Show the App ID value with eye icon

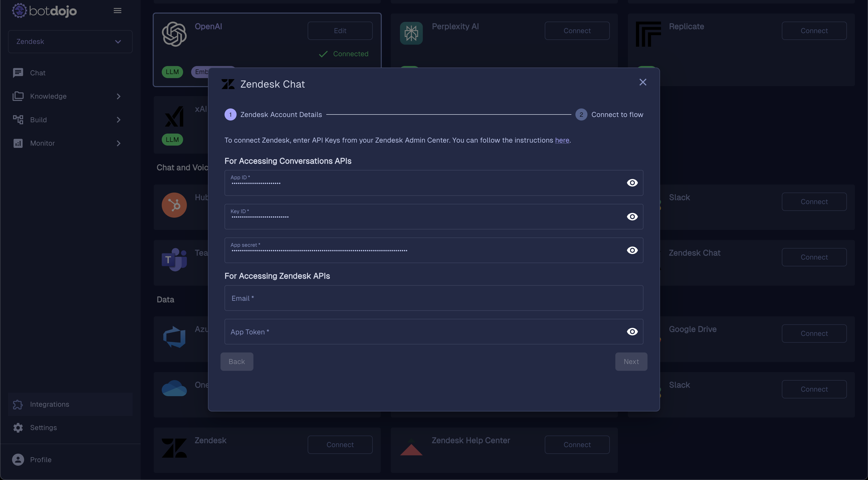[x=632, y=183]
